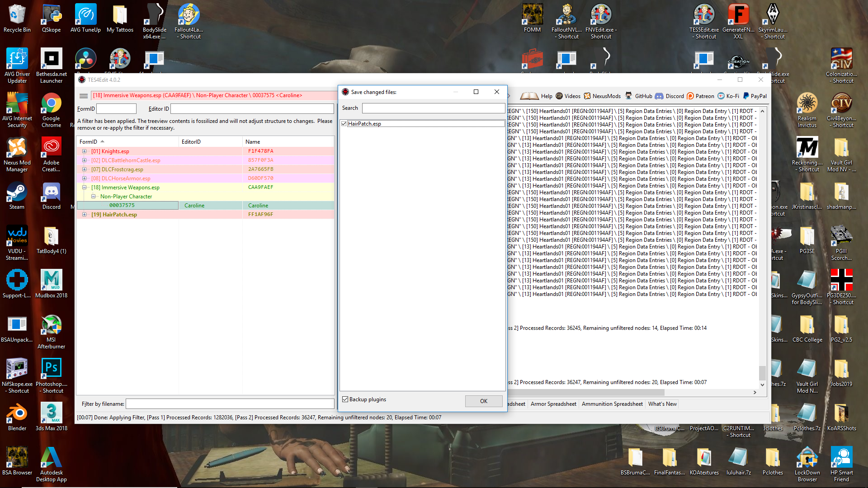Open BSA Browser desktop icon
The width and height of the screenshot is (868, 488).
pos(17,462)
